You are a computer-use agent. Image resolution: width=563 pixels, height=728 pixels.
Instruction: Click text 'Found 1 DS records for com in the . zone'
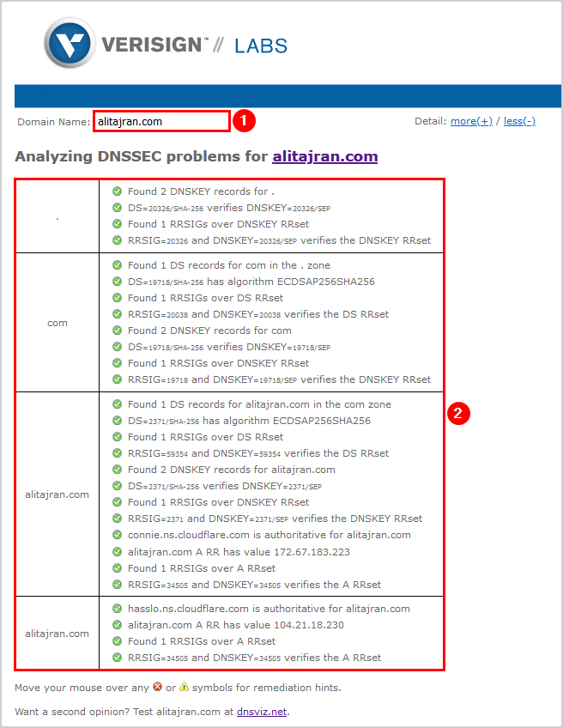229,265
